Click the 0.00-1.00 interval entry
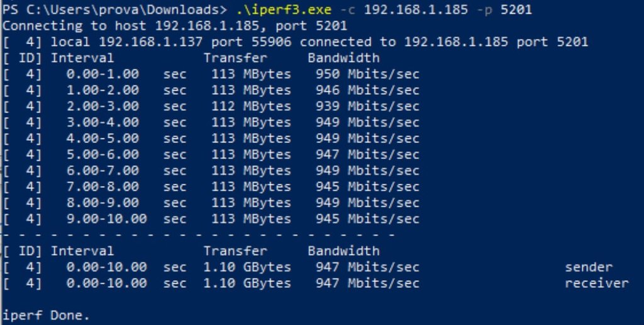The image size is (644, 325). [x=102, y=74]
